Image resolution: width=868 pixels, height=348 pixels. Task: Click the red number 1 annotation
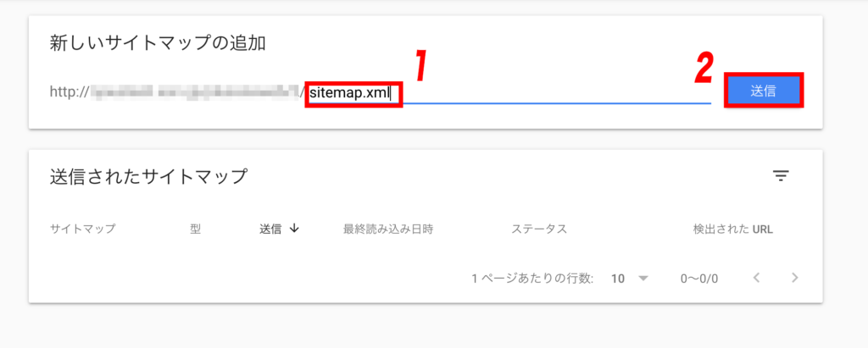422,66
